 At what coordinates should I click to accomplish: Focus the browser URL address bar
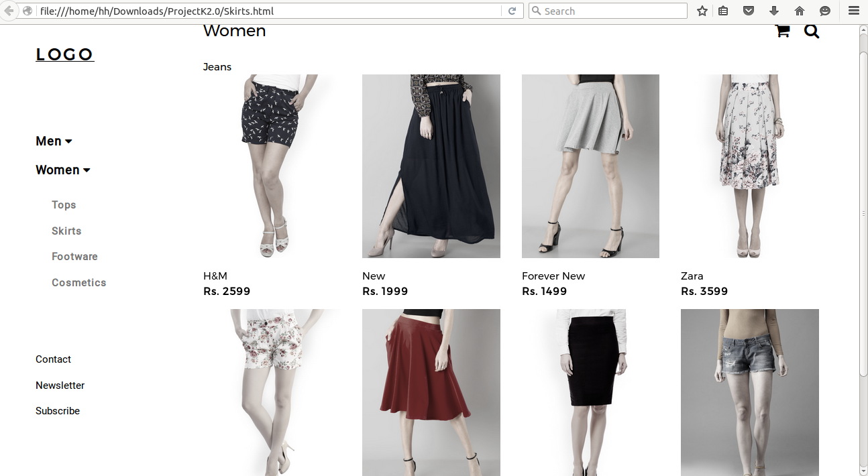coord(268,11)
